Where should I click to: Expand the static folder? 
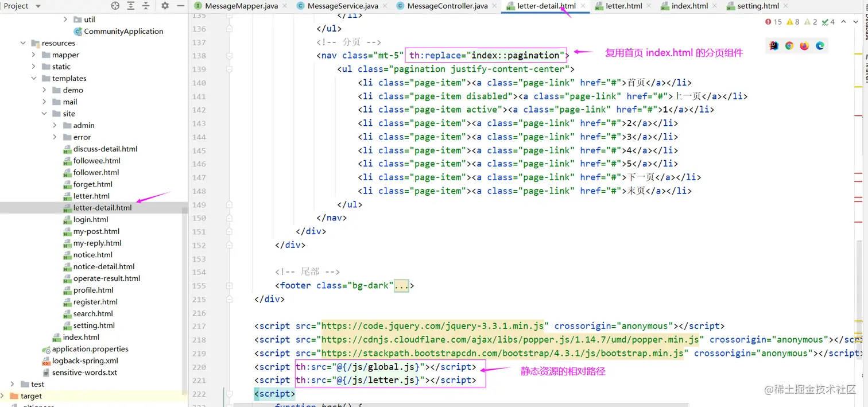34,67
